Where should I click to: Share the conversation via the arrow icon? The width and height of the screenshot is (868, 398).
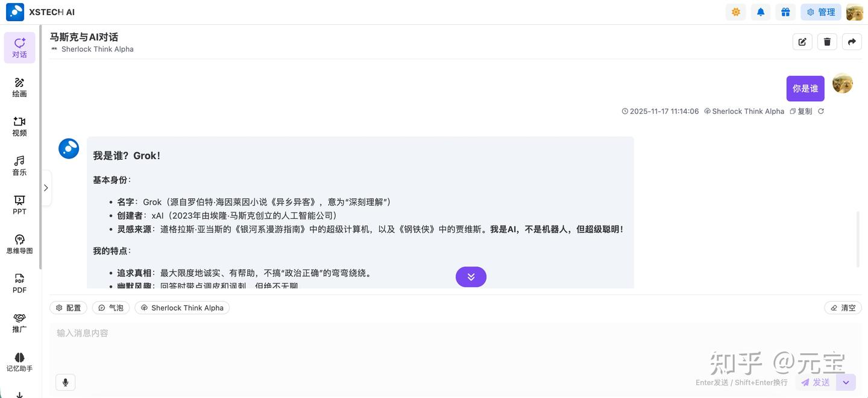852,42
